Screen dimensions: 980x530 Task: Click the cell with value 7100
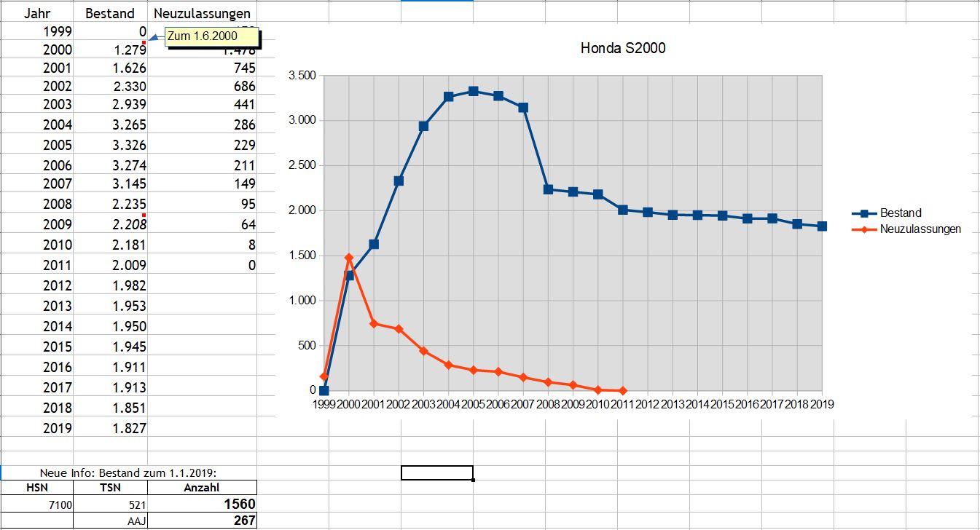click(36, 504)
